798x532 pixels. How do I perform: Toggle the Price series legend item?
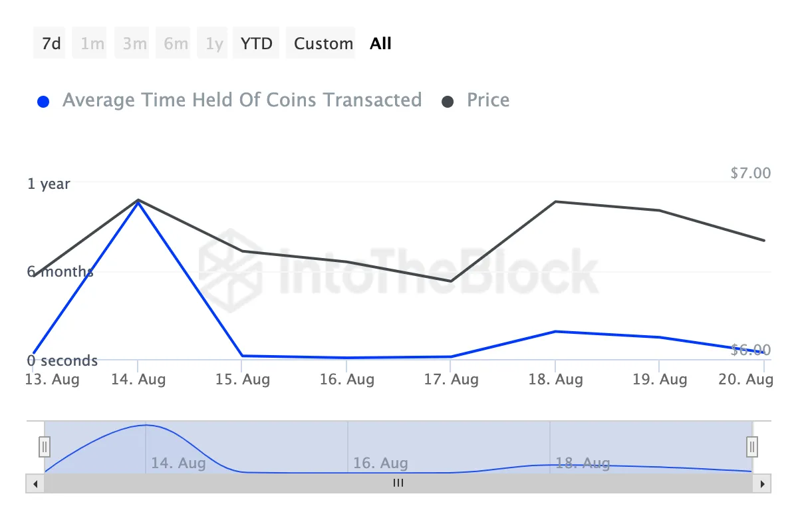coord(488,100)
